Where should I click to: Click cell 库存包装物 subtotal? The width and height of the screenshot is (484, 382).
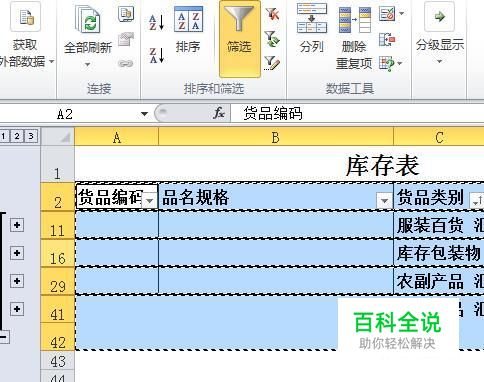pyautogui.click(x=439, y=253)
